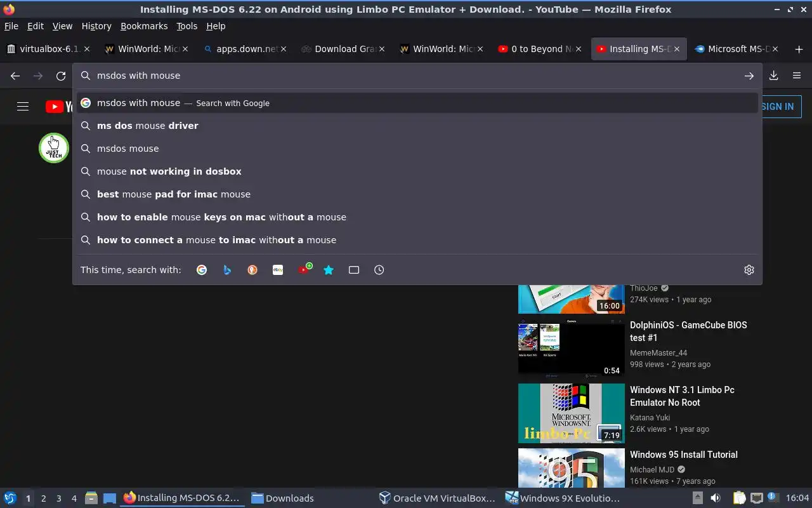812x508 pixels.
Task: Search bookmarks via star icon
Action: (x=329, y=270)
